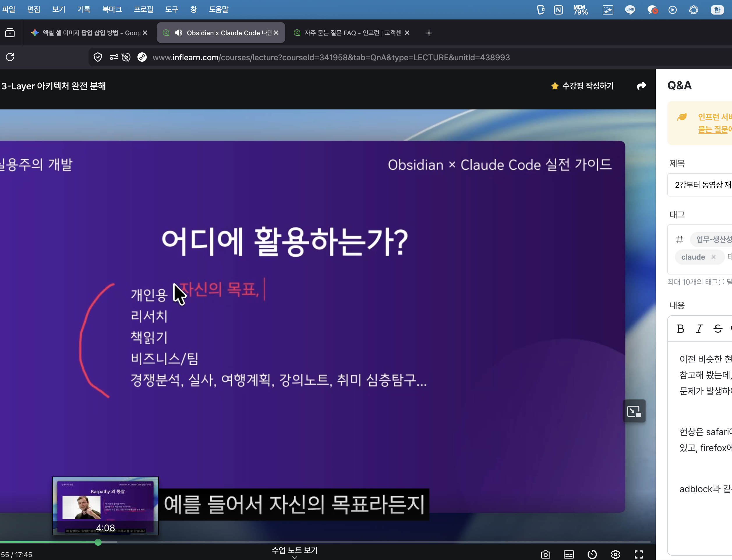The height and width of the screenshot is (560, 732).
Task: Toggle italic formatting in the Q&A editor
Action: [699, 329]
